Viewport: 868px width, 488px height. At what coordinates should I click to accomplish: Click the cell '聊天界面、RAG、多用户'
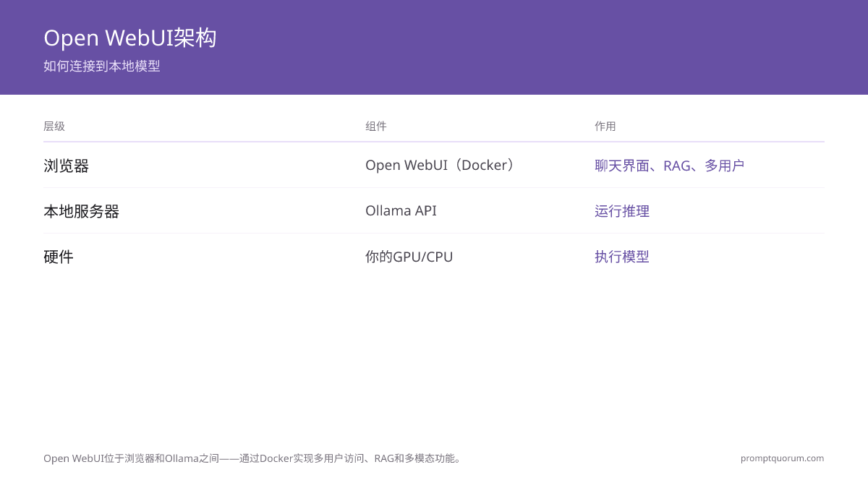[669, 166]
